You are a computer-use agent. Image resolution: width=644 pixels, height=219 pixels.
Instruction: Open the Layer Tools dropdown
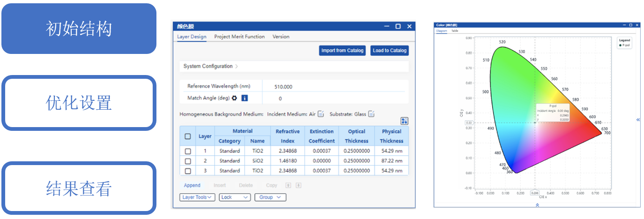[197, 197]
